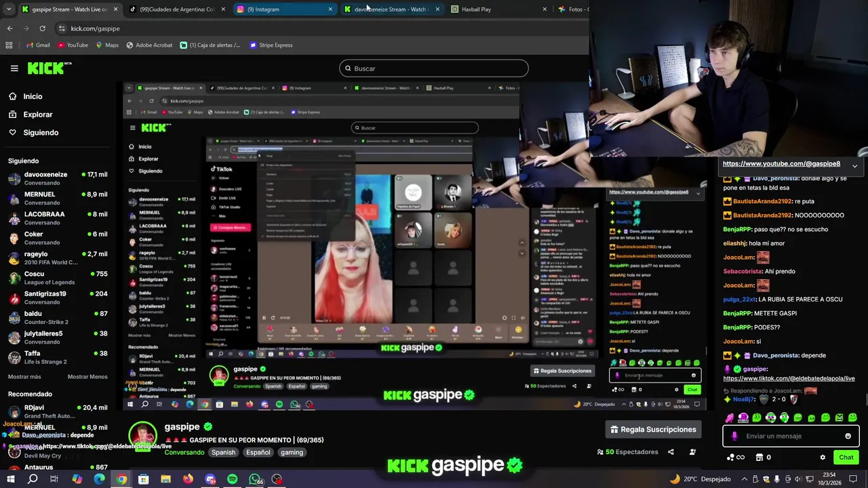Go back with the browser back arrow

point(9,28)
